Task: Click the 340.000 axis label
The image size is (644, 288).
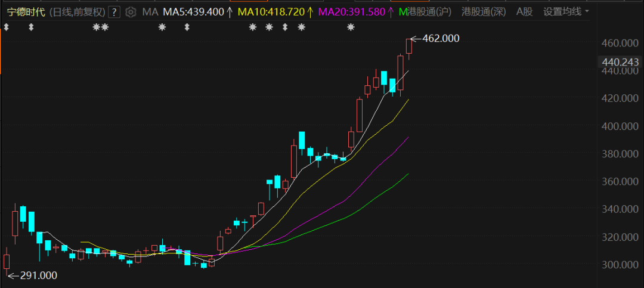Action: point(620,209)
